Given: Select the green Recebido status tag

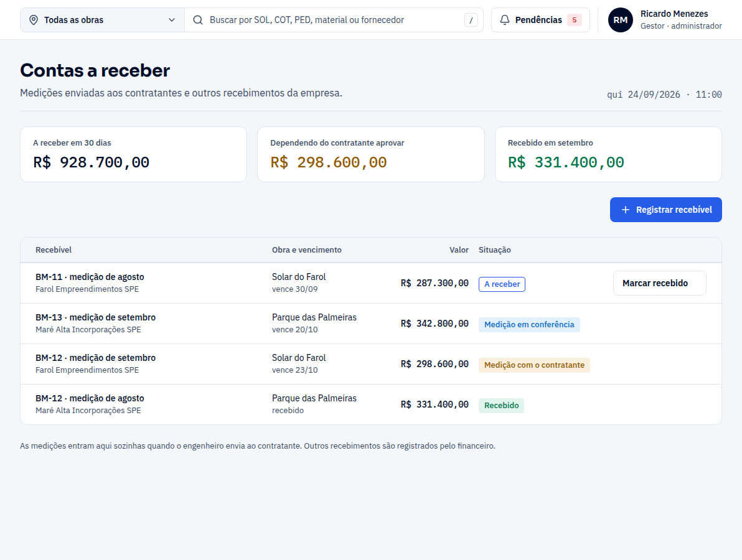Looking at the screenshot, I should click(501, 405).
